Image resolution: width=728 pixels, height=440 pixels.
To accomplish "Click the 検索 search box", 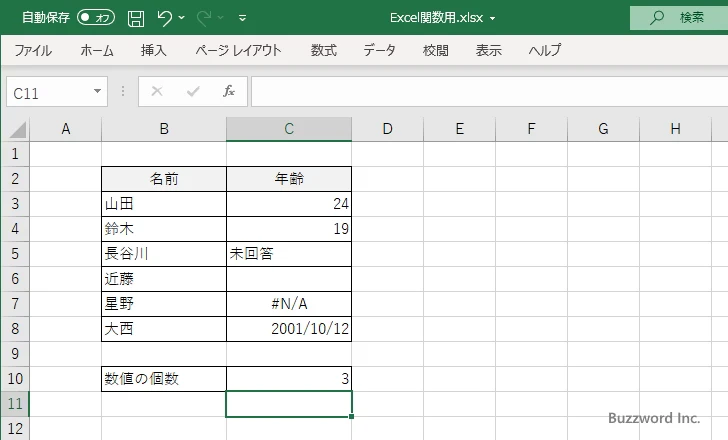I will (x=679, y=18).
